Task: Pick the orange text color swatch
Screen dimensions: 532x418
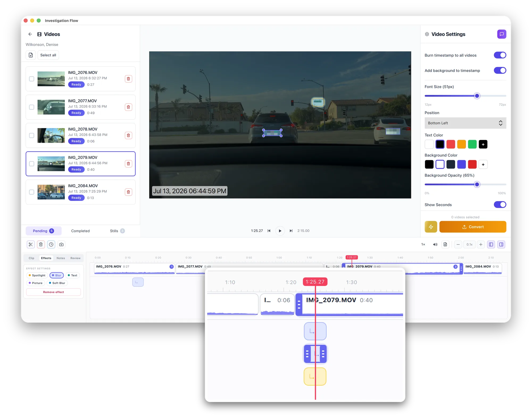Action: 462,144
